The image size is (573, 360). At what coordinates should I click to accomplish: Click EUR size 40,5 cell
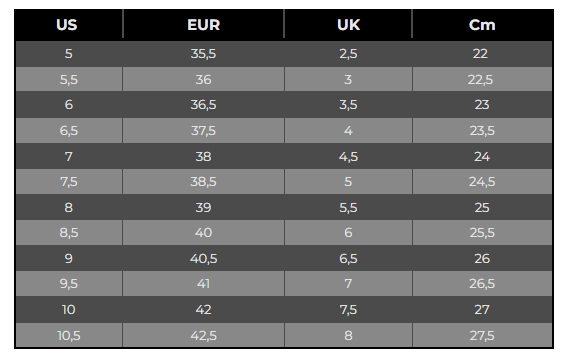[204, 258]
